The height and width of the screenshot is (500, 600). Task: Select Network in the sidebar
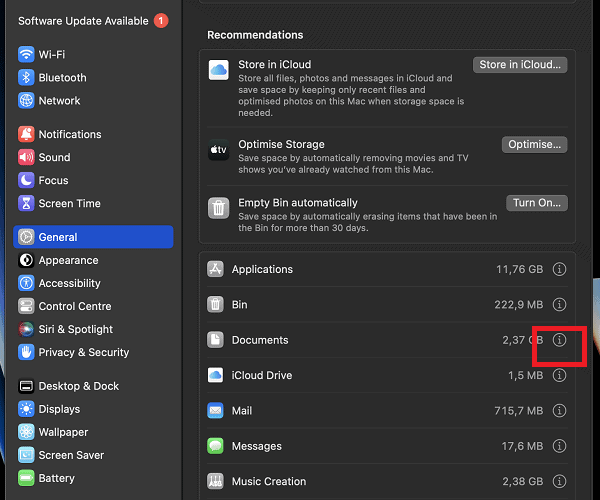click(59, 100)
